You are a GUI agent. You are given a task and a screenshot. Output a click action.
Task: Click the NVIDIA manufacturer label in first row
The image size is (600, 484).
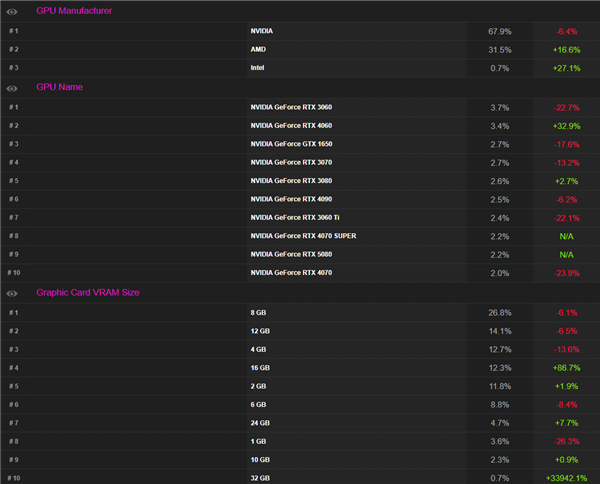[x=261, y=31]
